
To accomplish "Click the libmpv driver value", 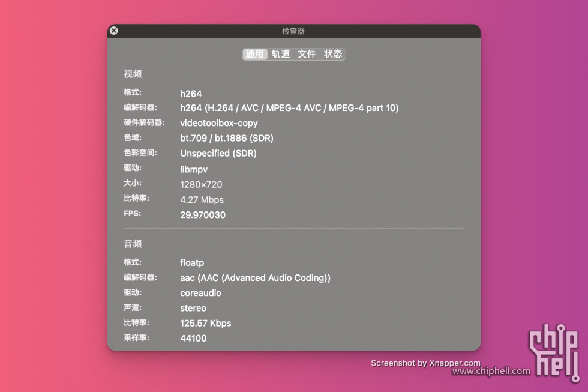I will click(x=194, y=169).
